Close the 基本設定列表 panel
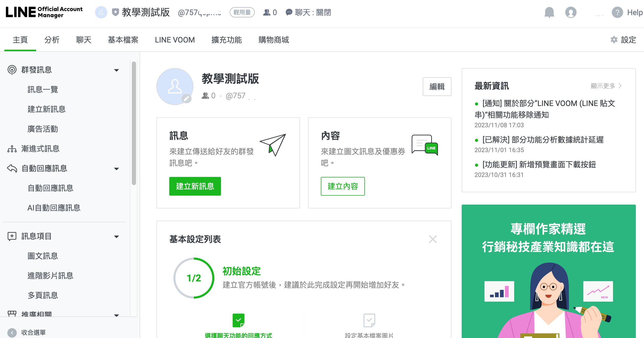Screen dimensions: 644x338 (433, 239)
